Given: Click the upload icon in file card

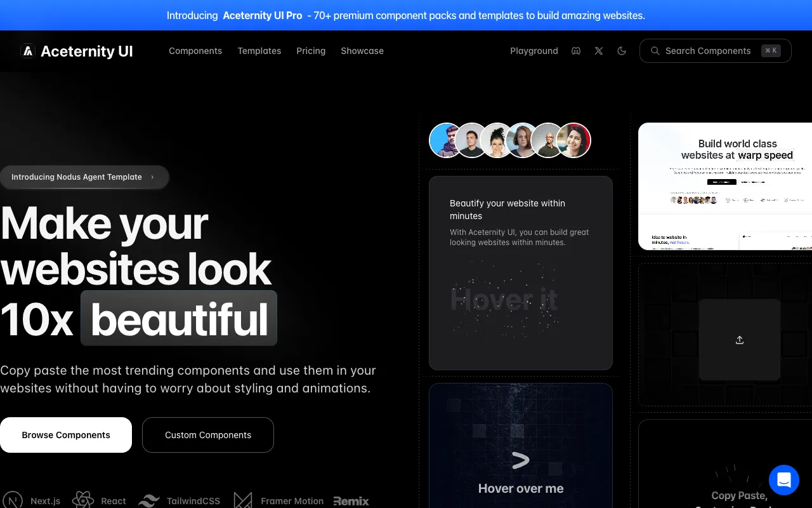Looking at the screenshot, I should click(x=739, y=340).
